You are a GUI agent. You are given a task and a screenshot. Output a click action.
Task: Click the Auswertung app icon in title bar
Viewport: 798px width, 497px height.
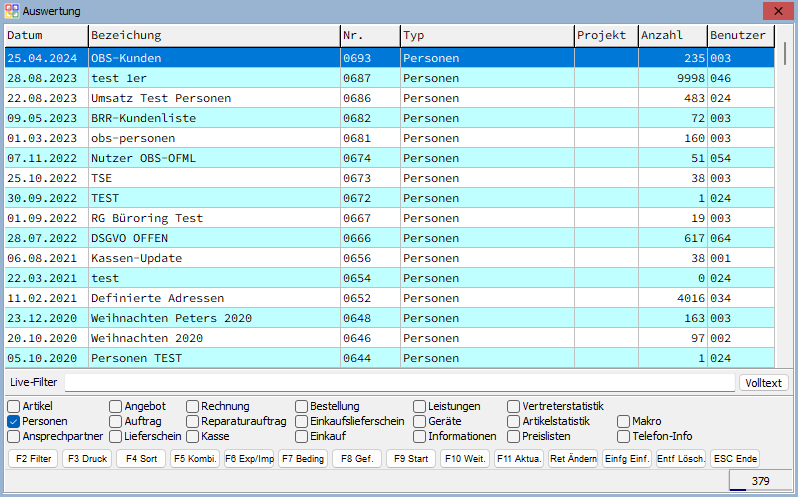click(x=11, y=11)
